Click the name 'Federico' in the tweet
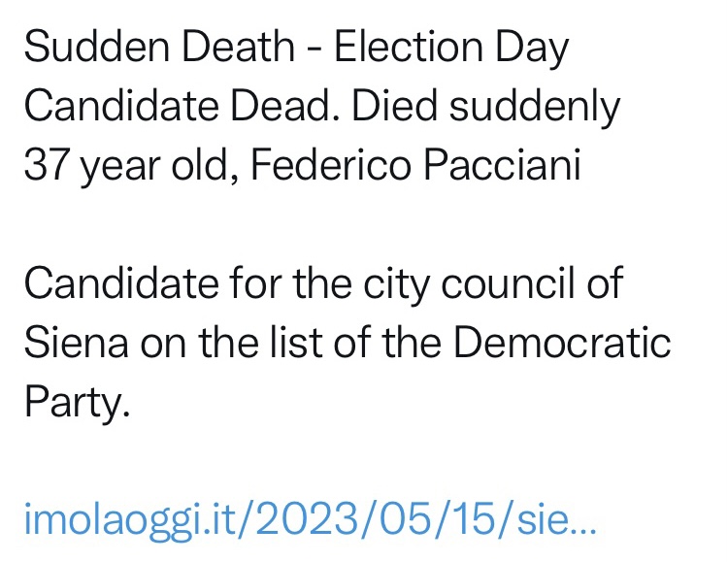The width and height of the screenshot is (728, 562). coord(331,164)
